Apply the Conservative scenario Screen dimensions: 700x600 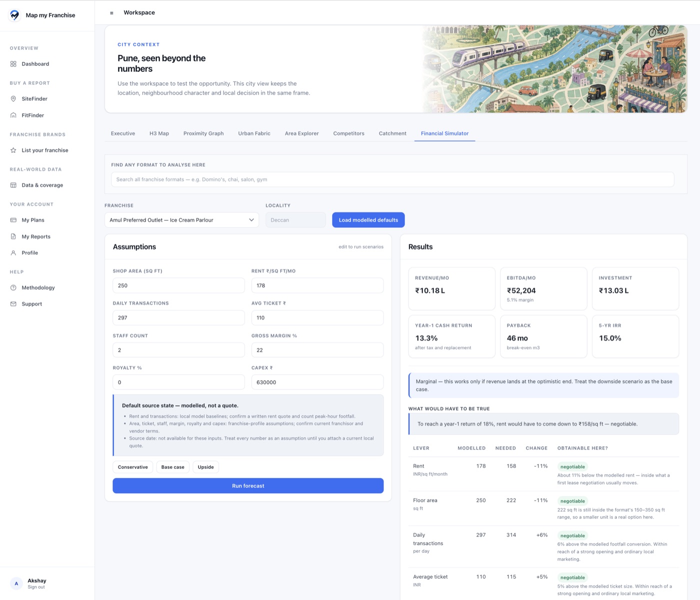click(x=133, y=467)
